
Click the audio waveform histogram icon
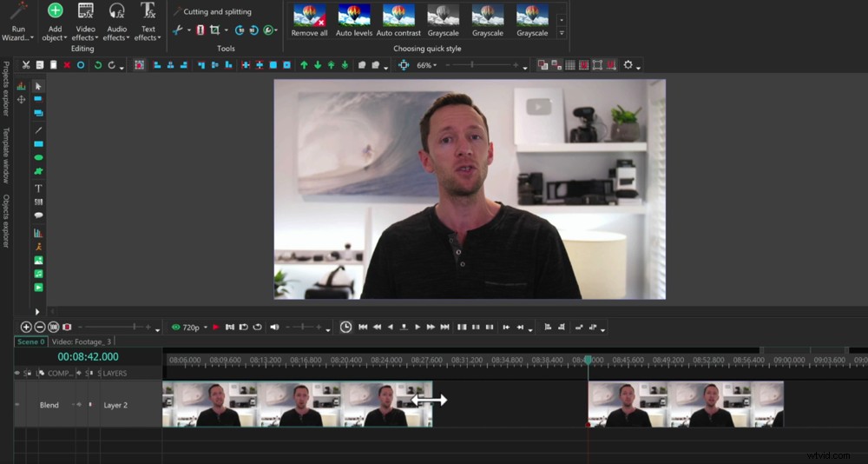pyautogui.click(x=21, y=86)
